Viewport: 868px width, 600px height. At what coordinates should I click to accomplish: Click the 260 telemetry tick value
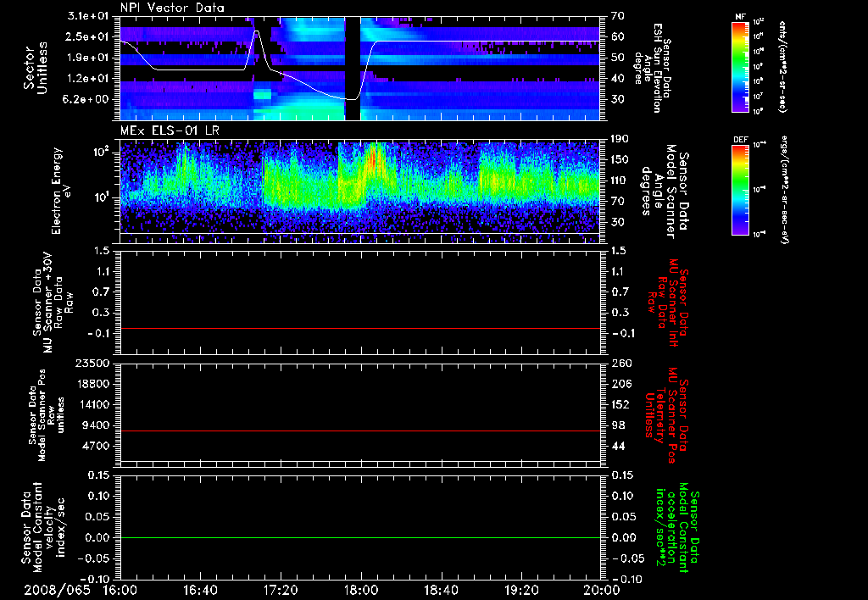(x=621, y=363)
